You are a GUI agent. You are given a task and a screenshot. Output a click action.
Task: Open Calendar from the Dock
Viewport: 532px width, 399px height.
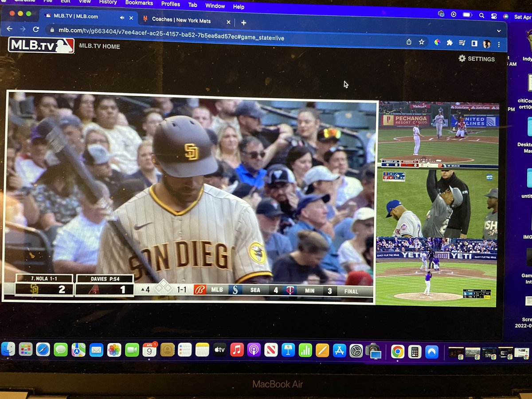149,350
